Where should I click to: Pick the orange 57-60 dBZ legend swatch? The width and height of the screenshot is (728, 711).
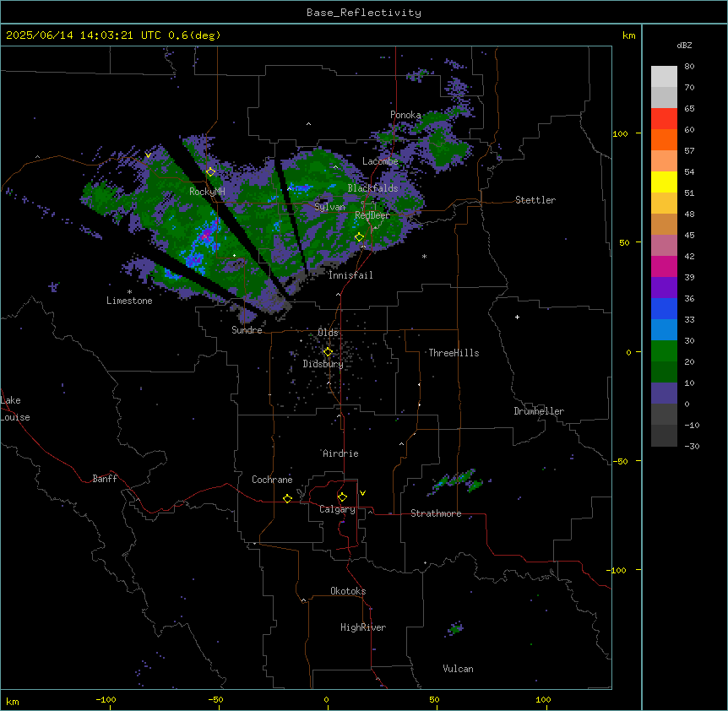[x=664, y=139]
